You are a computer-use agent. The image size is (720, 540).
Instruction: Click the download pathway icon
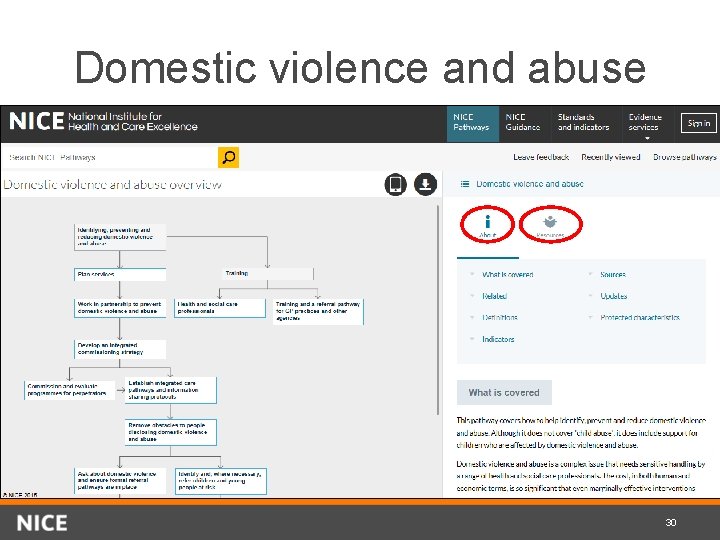coord(426,185)
